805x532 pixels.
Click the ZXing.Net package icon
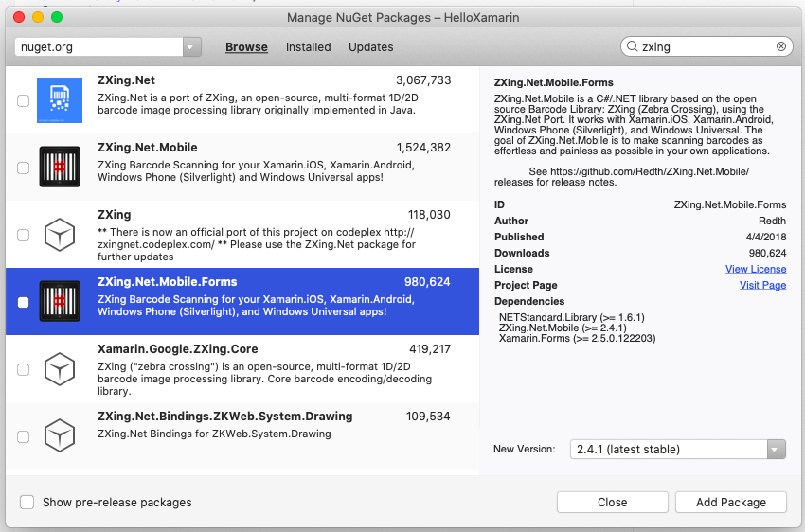[x=60, y=100]
